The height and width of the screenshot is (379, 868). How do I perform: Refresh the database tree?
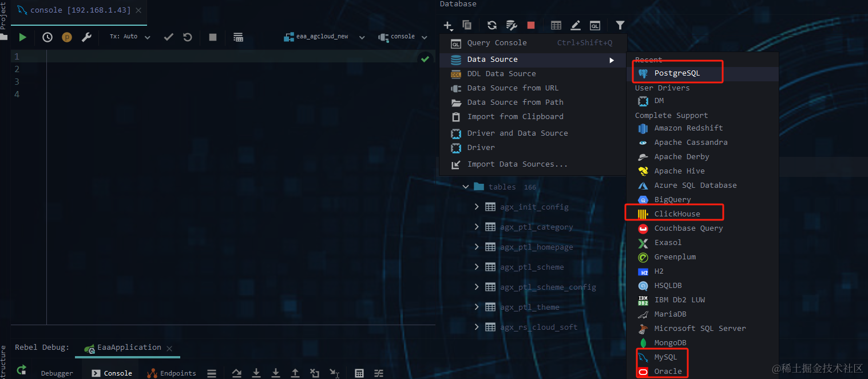(492, 25)
